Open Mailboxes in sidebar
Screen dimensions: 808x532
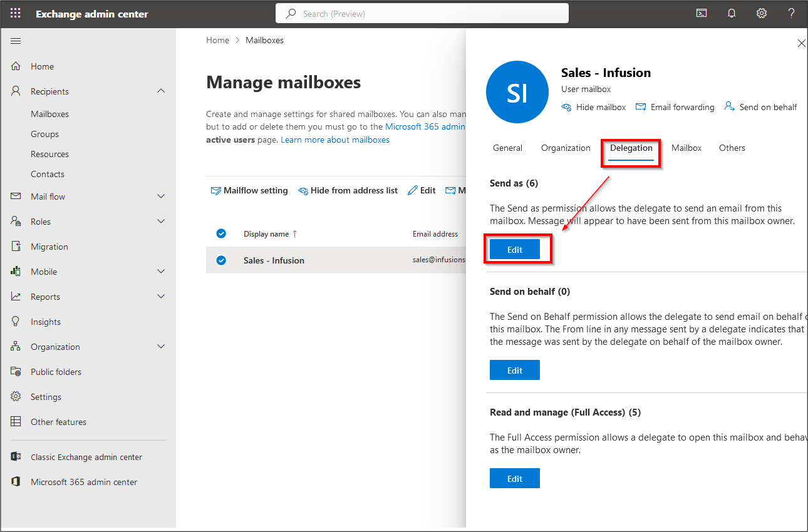(49, 114)
